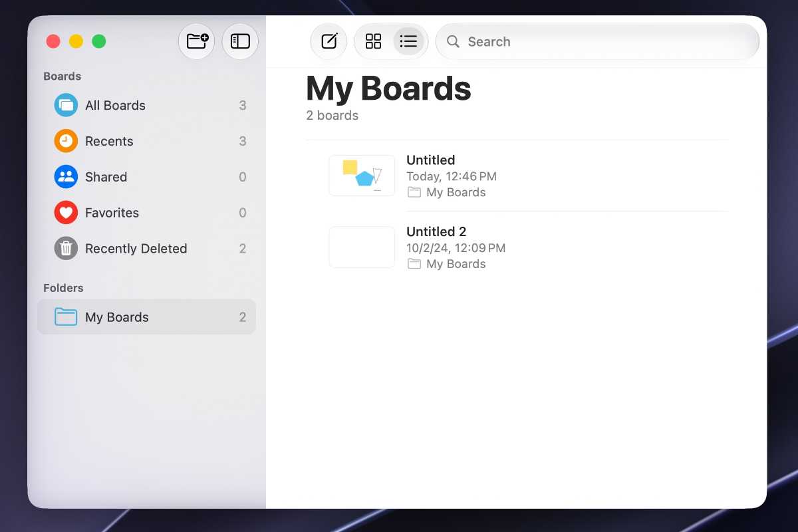
Task: Click the green full screen button
Action: click(98, 41)
